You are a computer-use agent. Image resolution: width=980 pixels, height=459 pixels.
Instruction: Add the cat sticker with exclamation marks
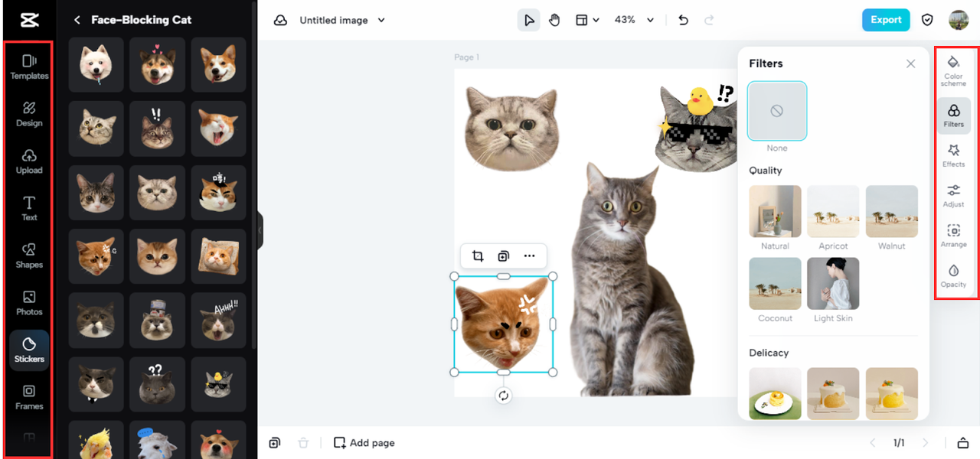coord(157,129)
